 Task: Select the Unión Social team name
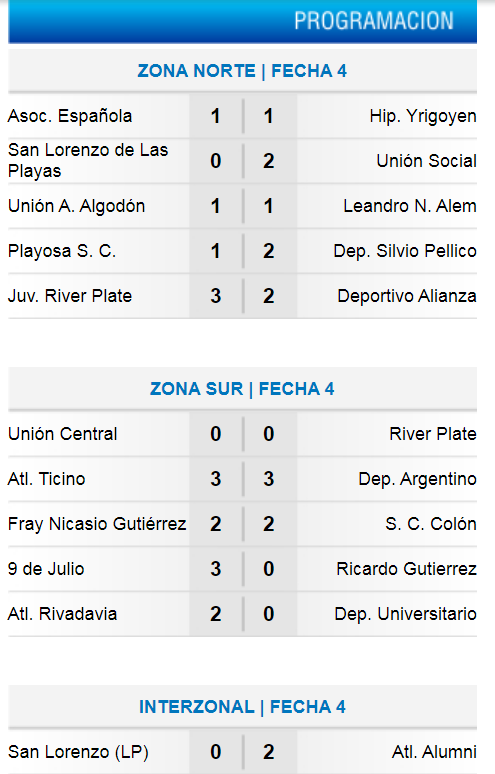pyautogui.click(x=426, y=161)
